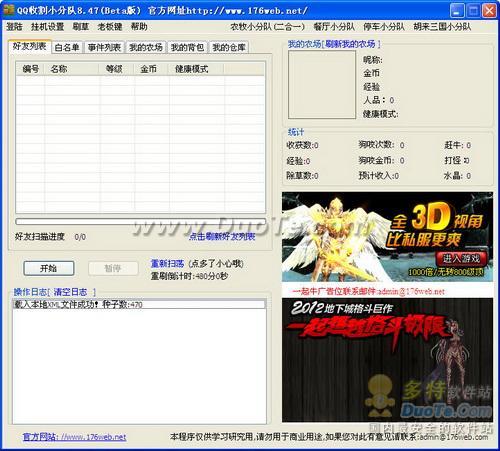Image resolution: width=500 pixels, height=451 pixels.
Task: Click the ad contact email text
Action: click(x=368, y=291)
